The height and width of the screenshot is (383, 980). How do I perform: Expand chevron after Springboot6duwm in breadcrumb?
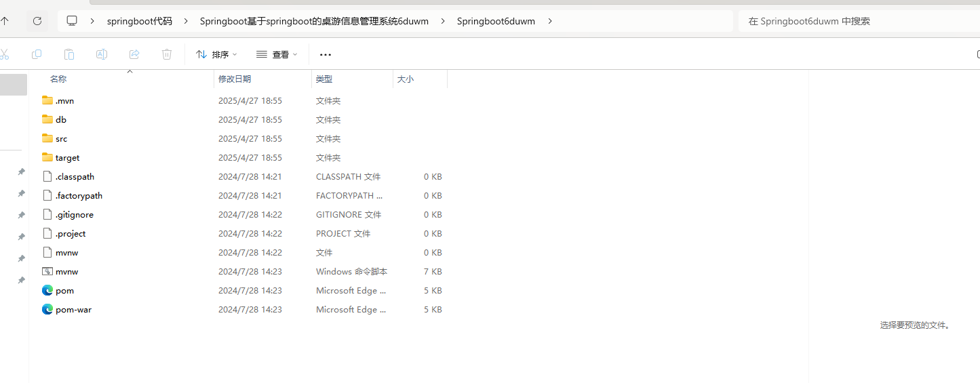(x=549, y=21)
